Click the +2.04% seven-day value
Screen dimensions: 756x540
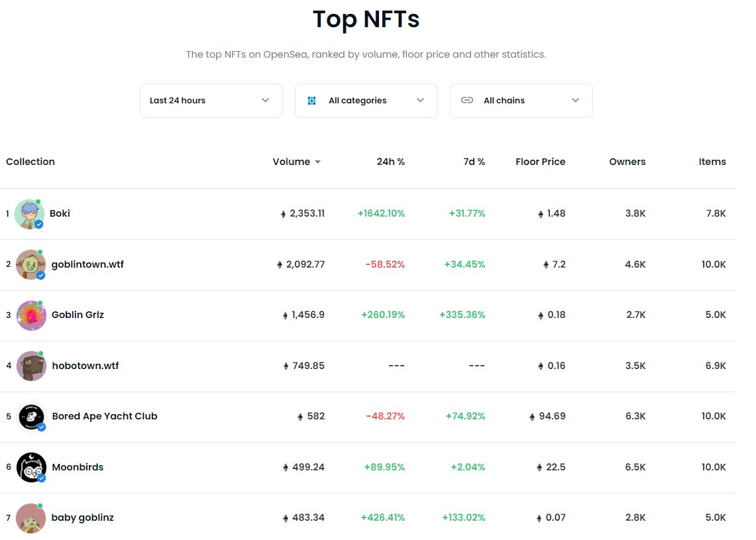(468, 466)
